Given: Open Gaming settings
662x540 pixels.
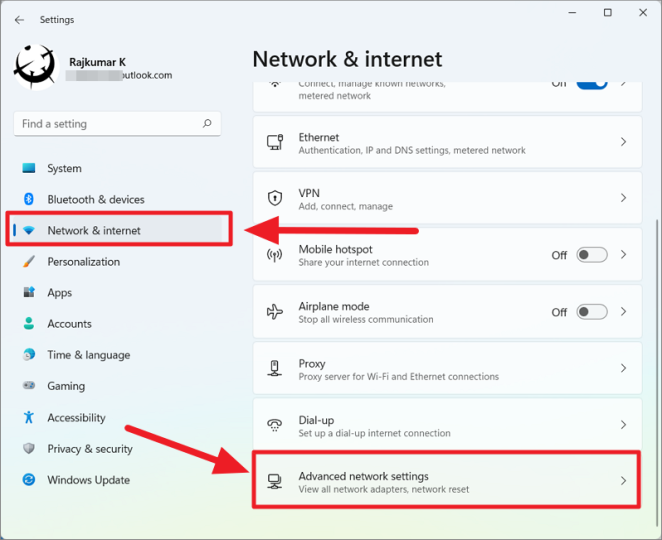Looking at the screenshot, I should 116,386.
